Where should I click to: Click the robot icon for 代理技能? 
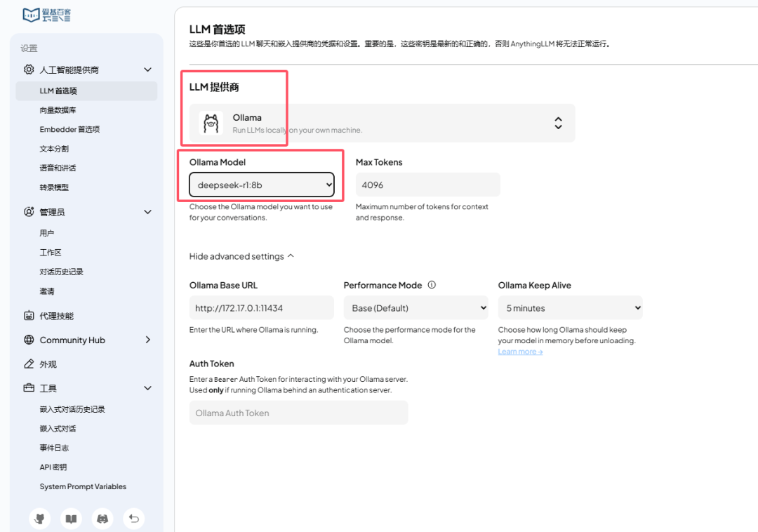click(x=29, y=316)
